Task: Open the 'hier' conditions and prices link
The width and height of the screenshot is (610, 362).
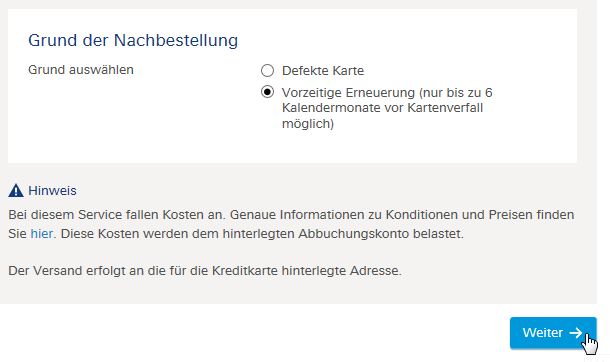Action: (42, 234)
